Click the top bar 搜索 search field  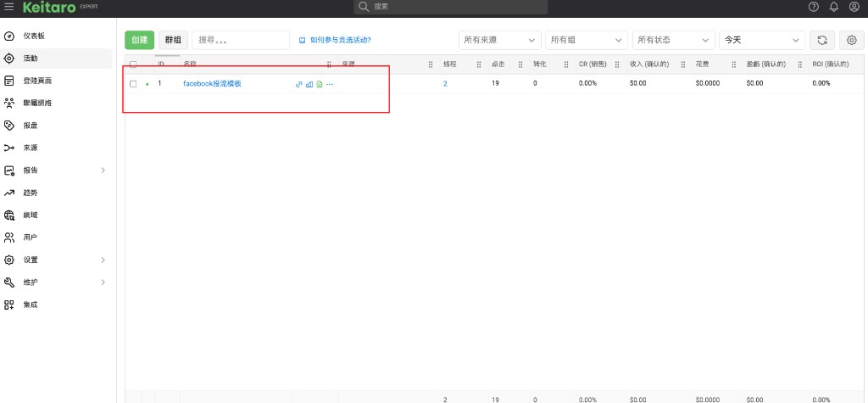coord(451,7)
